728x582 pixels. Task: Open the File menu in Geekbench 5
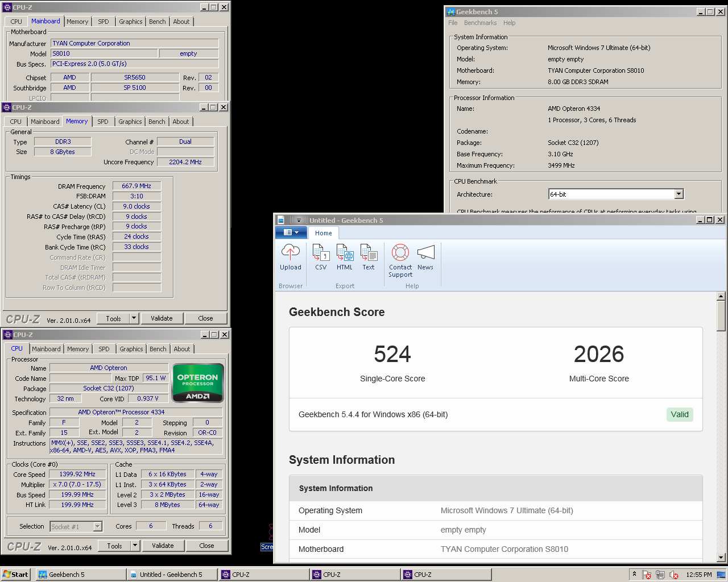453,23
